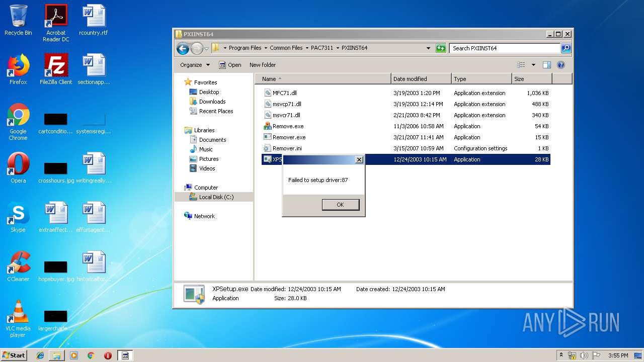This screenshot has width=644, height=362.
Task: Click Common Files in the address breadcrumb
Action: tap(286, 48)
